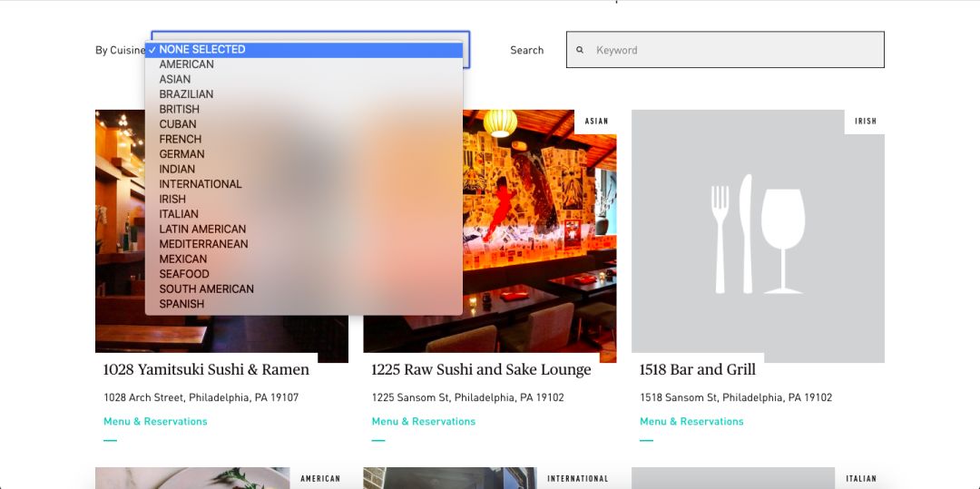This screenshot has width=980, height=489.
Task: Click address 1225 Sansom St, Philadelphia
Action: click(x=467, y=397)
